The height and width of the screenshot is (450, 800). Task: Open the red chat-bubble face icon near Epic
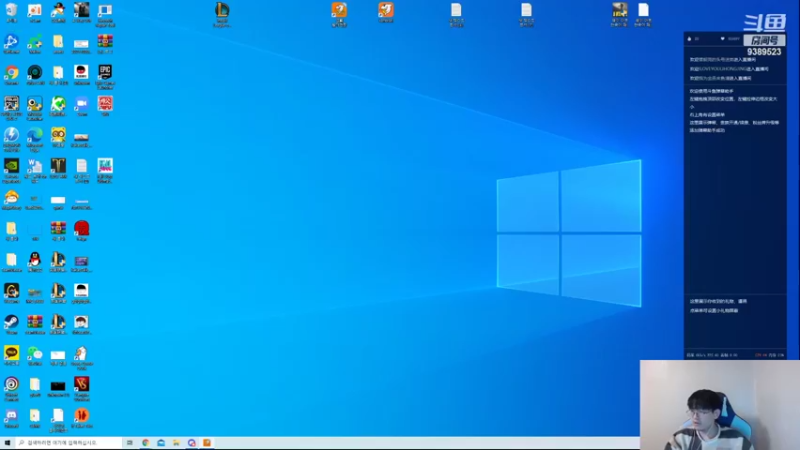(82, 74)
